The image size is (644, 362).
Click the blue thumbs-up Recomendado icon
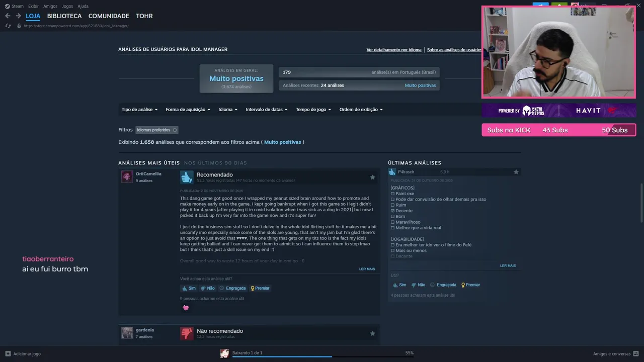(x=187, y=177)
